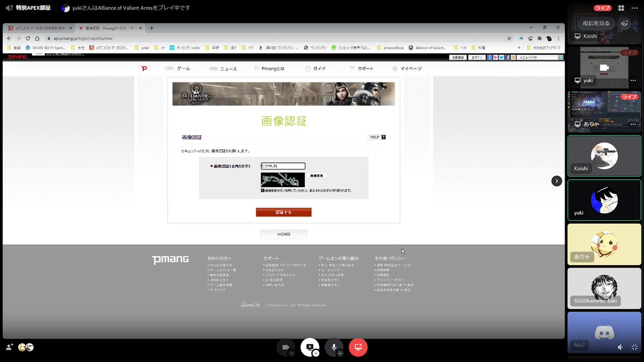
Task: Open more options on yuki's stream tile
Action: click(x=633, y=80)
